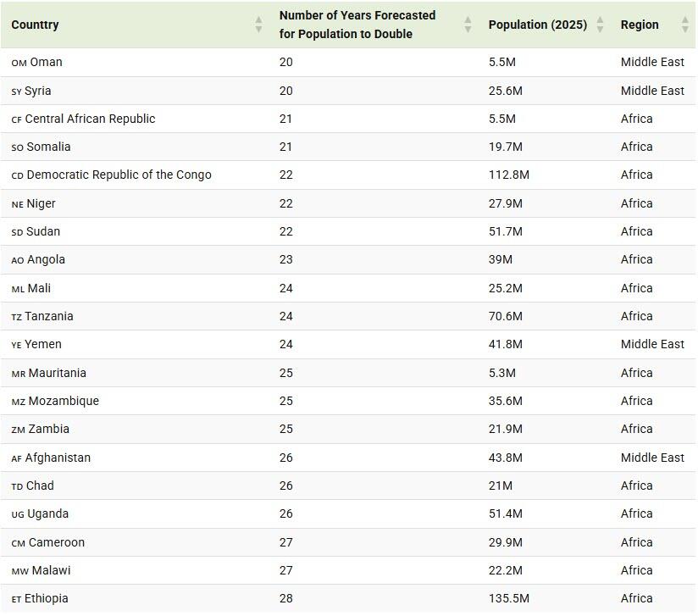Click the Population (2025) header label
The height and width of the screenshot is (616, 698).
click(x=537, y=25)
